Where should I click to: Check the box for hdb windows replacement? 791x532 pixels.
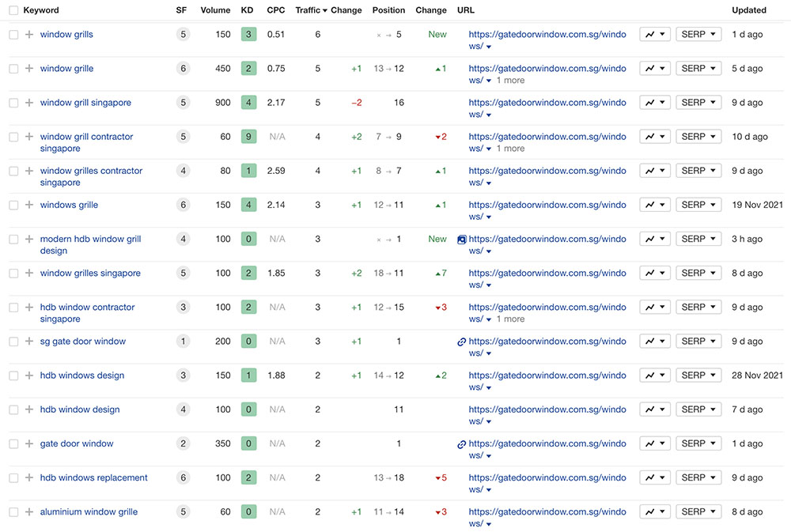pyautogui.click(x=13, y=478)
